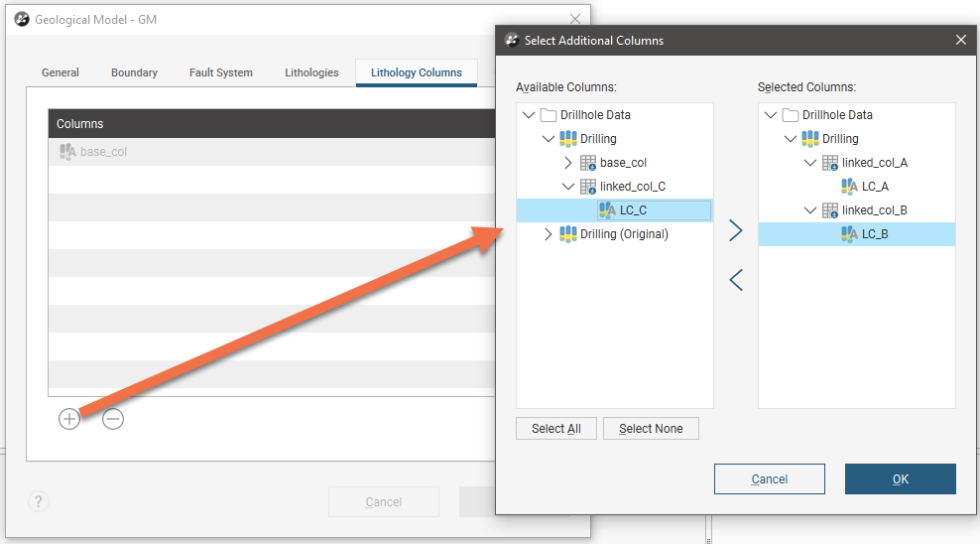The height and width of the screenshot is (544, 980).
Task: Collapse Drillhole Data in Selected Columns
Action: coord(771,115)
